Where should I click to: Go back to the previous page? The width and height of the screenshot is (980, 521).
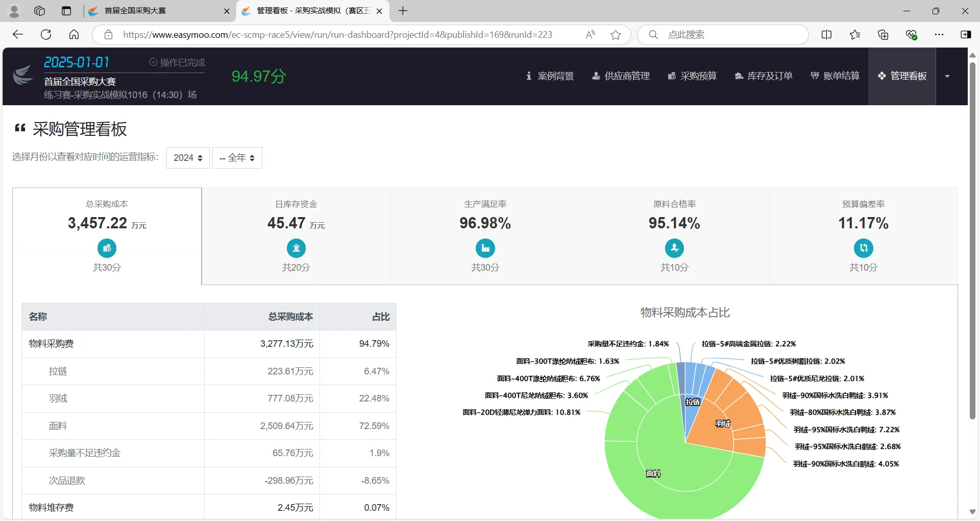[x=18, y=35]
